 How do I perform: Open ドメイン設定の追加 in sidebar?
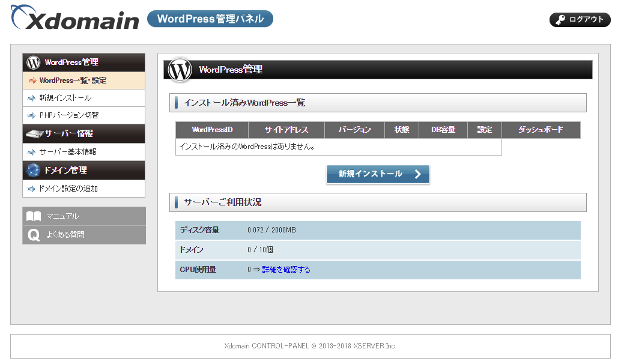[x=68, y=189]
